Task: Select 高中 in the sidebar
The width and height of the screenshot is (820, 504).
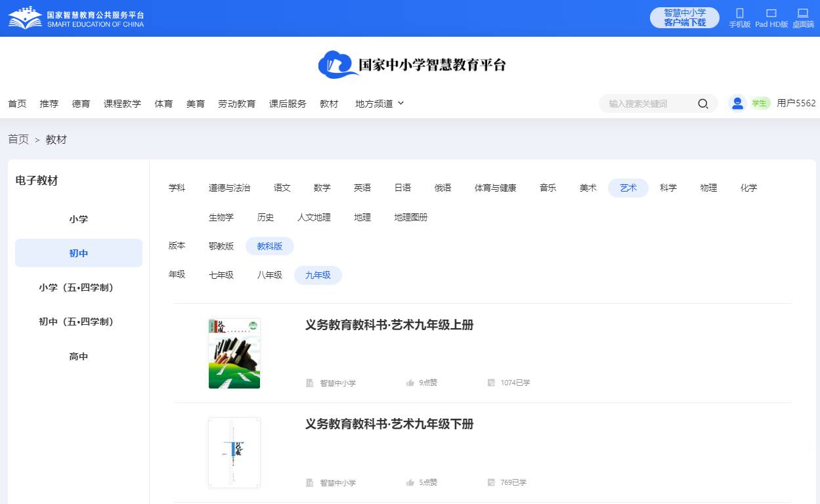Action: [79, 356]
